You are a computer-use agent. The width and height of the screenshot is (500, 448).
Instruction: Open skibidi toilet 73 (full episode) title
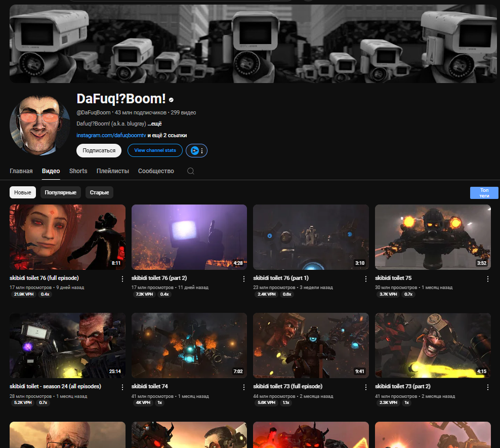tap(288, 386)
